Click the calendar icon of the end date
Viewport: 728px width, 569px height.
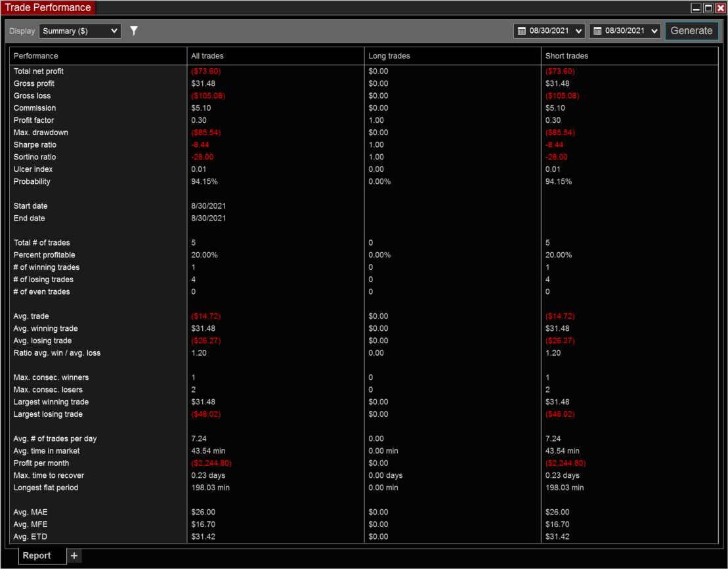click(597, 31)
